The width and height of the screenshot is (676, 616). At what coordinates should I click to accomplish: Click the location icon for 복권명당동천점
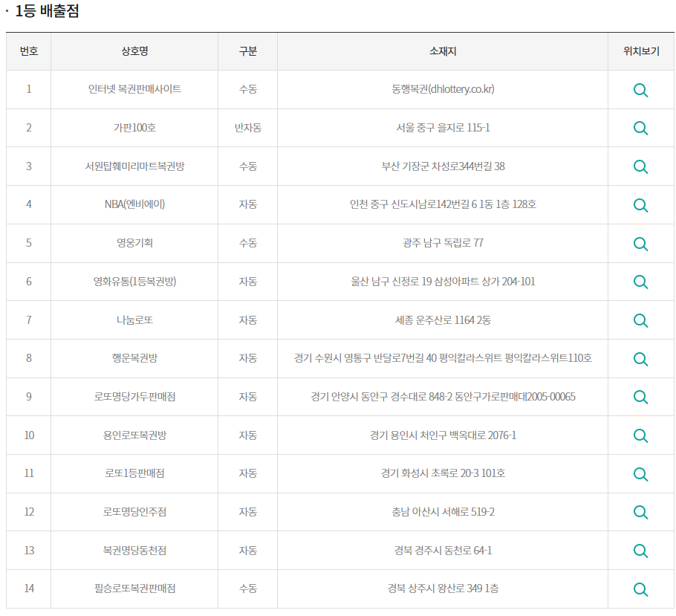coord(640,551)
